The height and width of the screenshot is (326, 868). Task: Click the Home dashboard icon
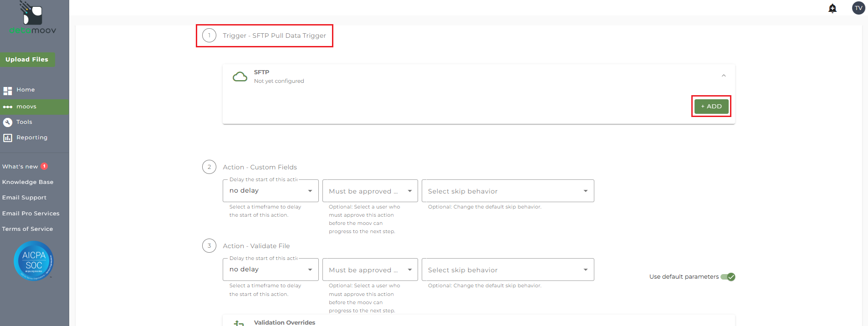click(8, 91)
